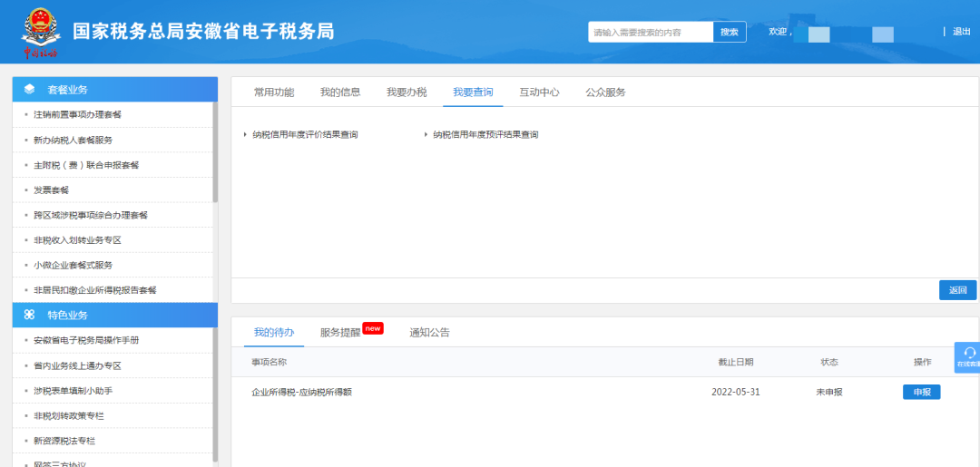Image resolution: width=980 pixels, height=467 pixels.
Task: Open 纳税信用年度评价结果查询
Action: 305,134
